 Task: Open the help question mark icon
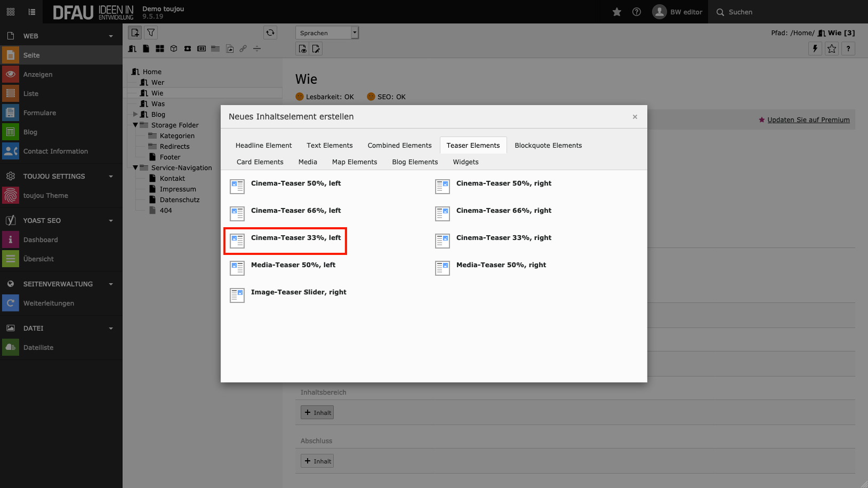coord(636,12)
